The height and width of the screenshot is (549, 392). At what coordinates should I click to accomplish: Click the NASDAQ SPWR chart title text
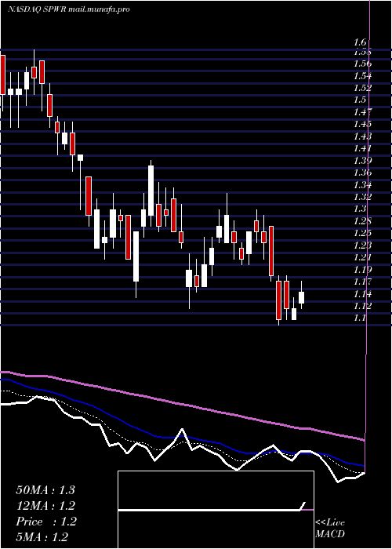tap(69, 9)
